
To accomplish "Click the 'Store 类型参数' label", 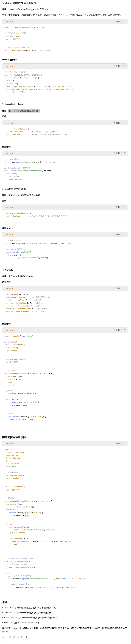I will [9, 60].
